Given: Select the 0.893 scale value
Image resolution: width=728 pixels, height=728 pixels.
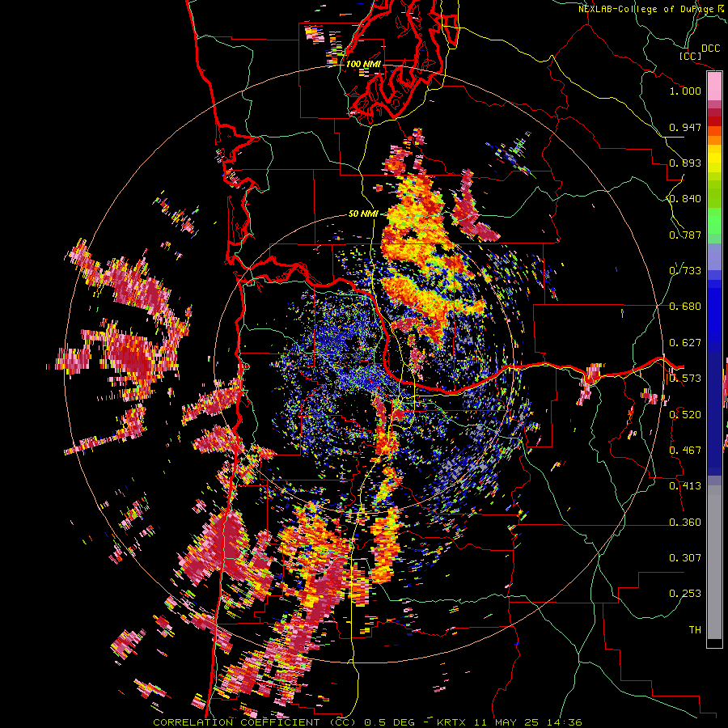Looking at the screenshot, I should 685,163.
